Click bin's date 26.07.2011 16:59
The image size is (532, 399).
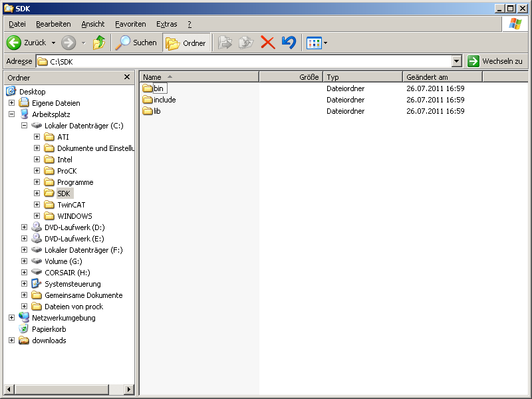point(436,88)
